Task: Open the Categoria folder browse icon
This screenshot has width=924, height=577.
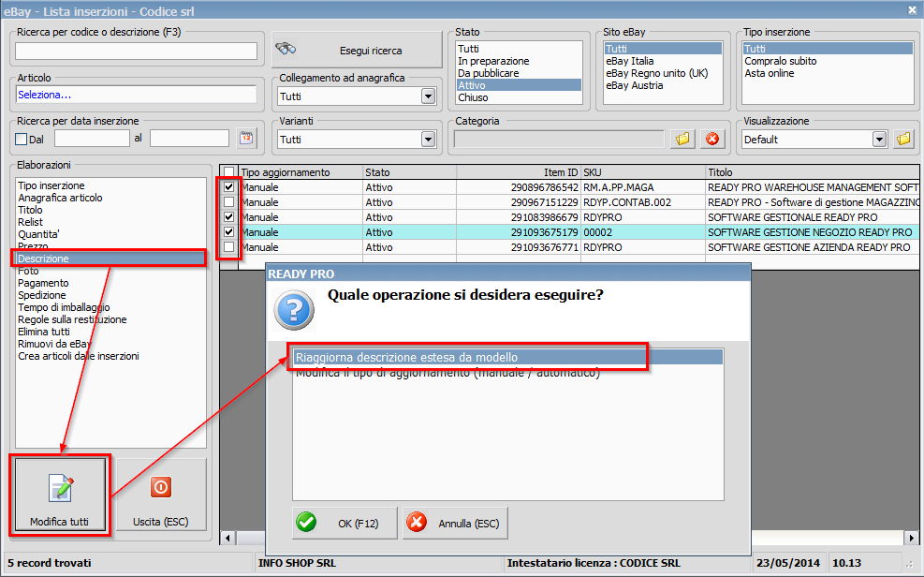Action: pos(682,139)
